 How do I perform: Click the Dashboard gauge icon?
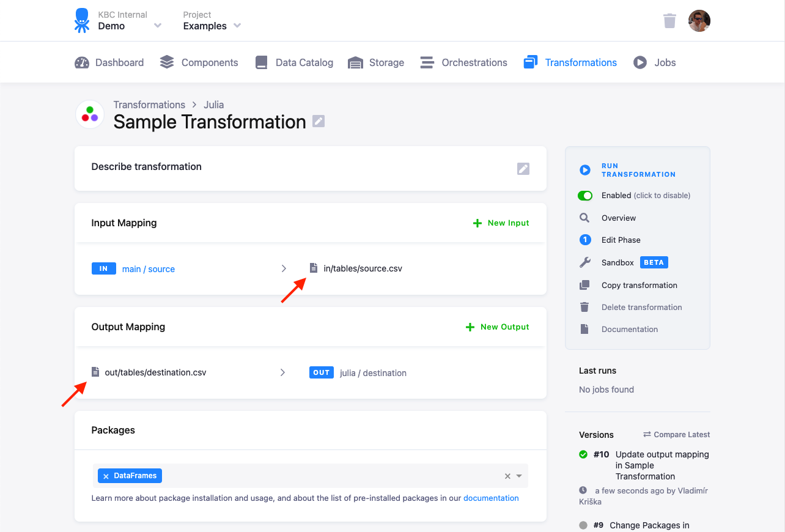pyautogui.click(x=82, y=62)
